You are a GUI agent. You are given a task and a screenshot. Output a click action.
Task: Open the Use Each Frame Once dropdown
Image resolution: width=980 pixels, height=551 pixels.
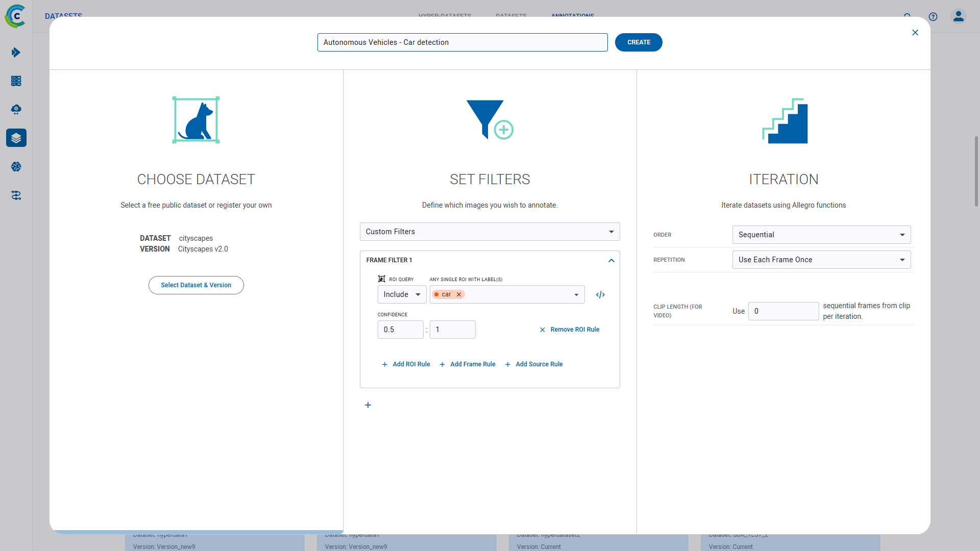pos(821,260)
